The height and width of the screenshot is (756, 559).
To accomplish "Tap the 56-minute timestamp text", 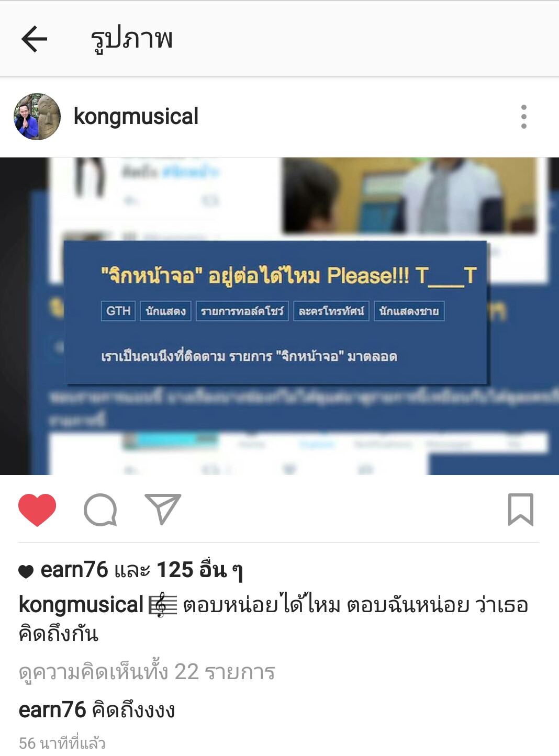I will (62, 743).
